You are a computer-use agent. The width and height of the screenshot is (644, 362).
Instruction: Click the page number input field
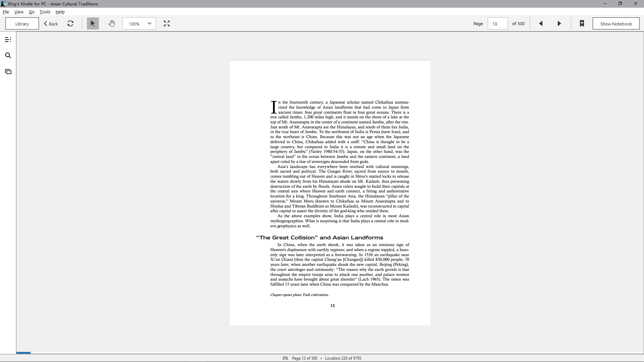pos(497,23)
